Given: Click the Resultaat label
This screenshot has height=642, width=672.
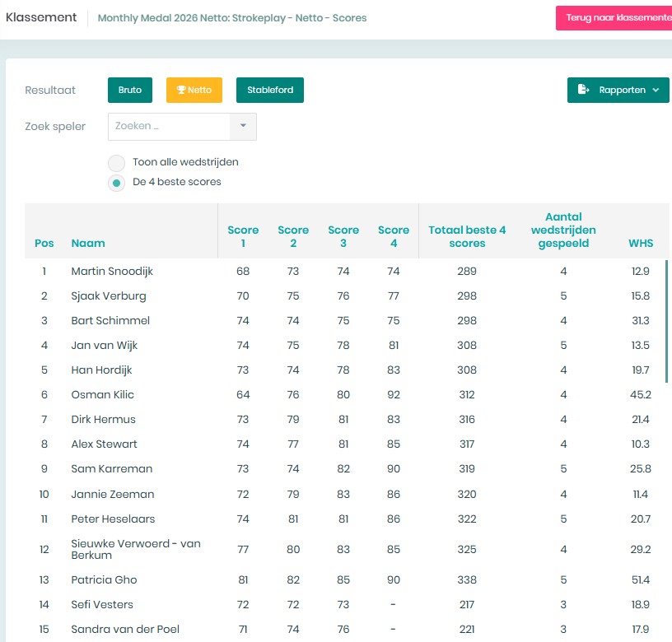Looking at the screenshot, I should pos(50,91).
